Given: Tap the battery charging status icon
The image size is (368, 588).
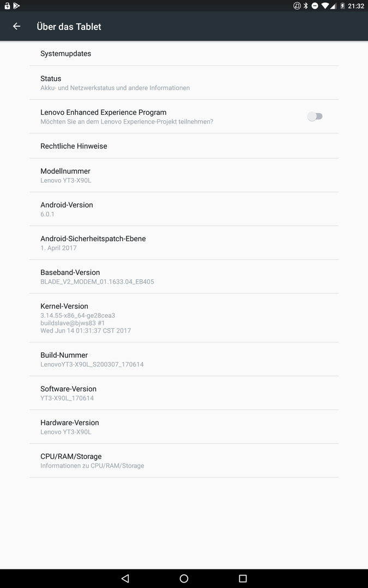Looking at the screenshot, I should [x=342, y=5].
